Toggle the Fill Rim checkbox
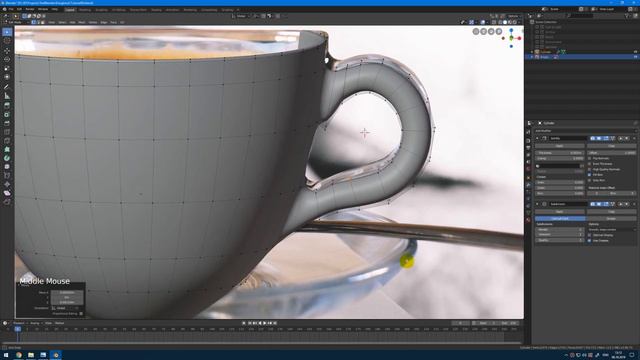Viewport: 640px width, 360px height. point(589,175)
